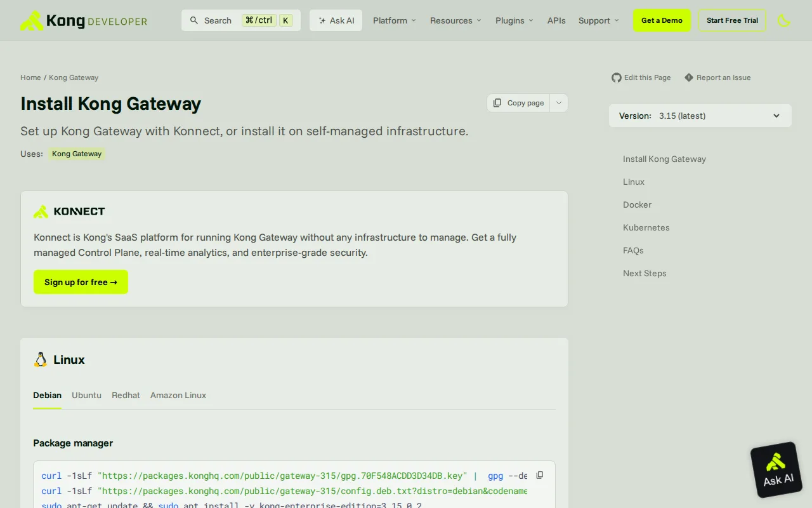Jump to Kubernetes section in sidebar
This screenshot has height=508, width=812.
click(x=646, y=227)
